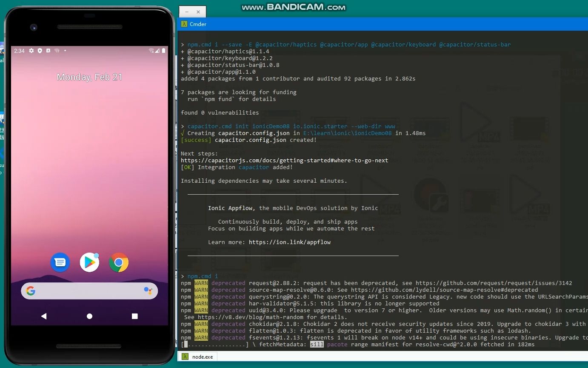Open the lydell source-map-resolve github link

(x=444, y=290)
